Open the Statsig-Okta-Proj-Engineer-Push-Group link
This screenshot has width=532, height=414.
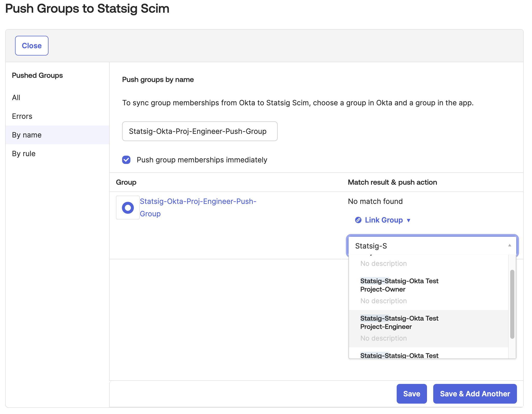pos(198,207)
